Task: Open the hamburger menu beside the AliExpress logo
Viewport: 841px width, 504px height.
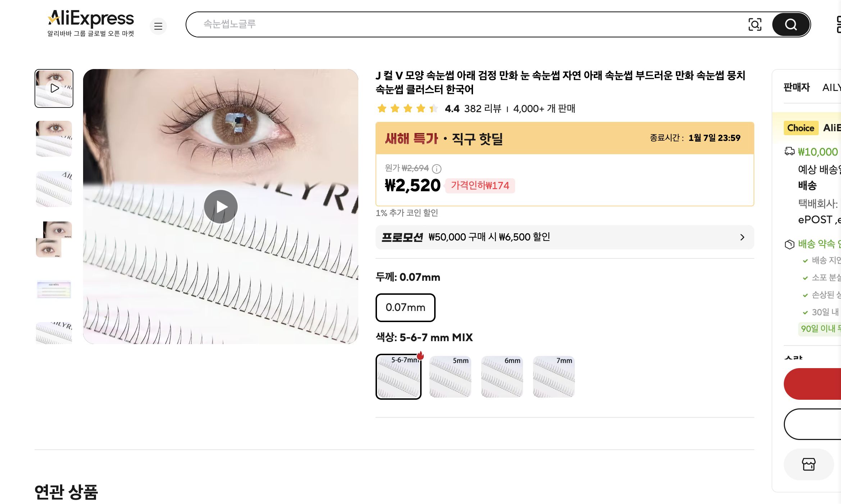Action: (x=158, y=26)
